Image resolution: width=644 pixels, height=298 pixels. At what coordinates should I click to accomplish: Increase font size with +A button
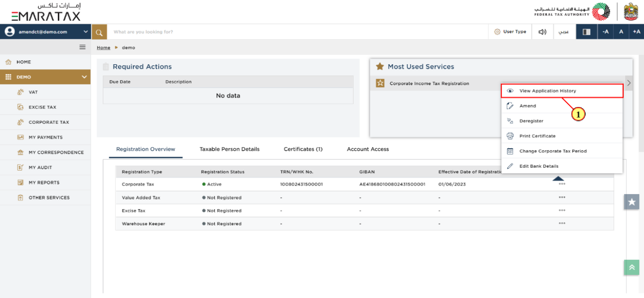637,32
